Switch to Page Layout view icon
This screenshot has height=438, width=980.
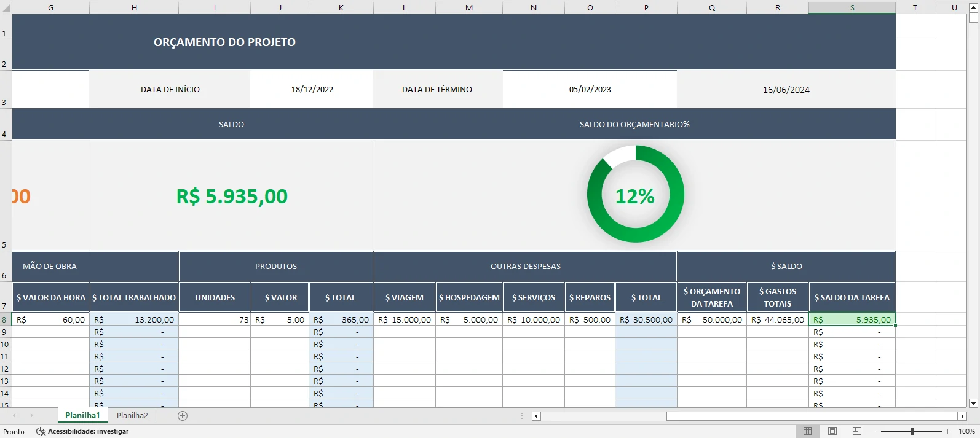[832, 431]
